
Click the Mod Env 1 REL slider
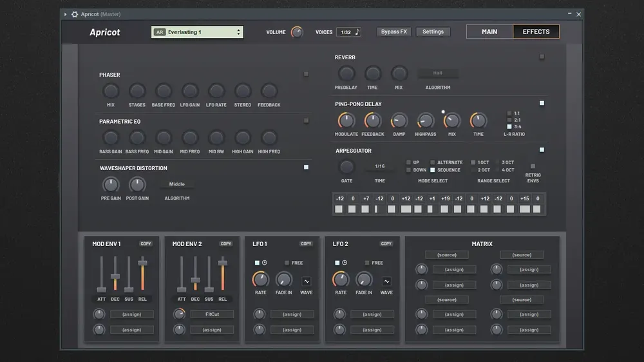coord(142,274)
